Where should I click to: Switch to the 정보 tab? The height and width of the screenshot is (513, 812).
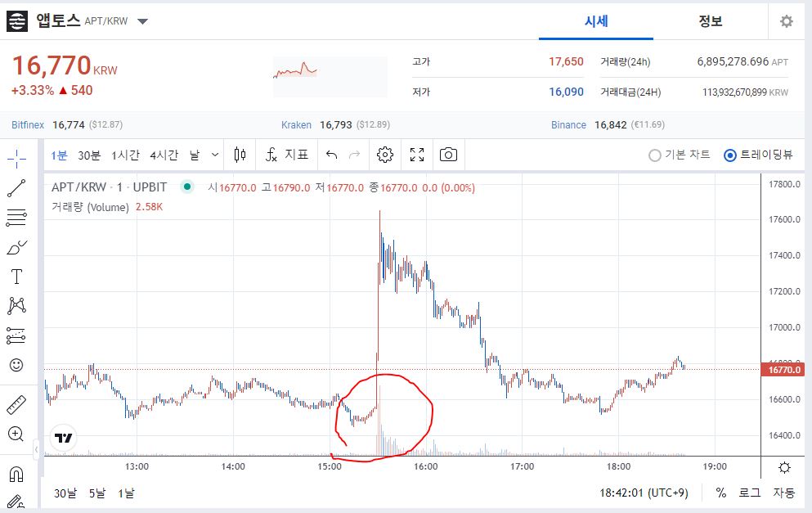(x=710, y=21)
